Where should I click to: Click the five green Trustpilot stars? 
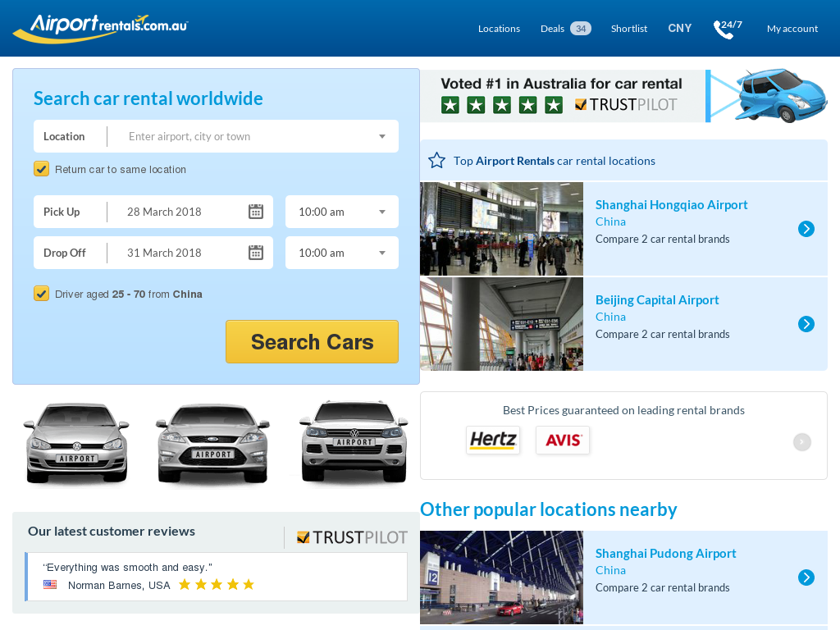coord(502,105)
